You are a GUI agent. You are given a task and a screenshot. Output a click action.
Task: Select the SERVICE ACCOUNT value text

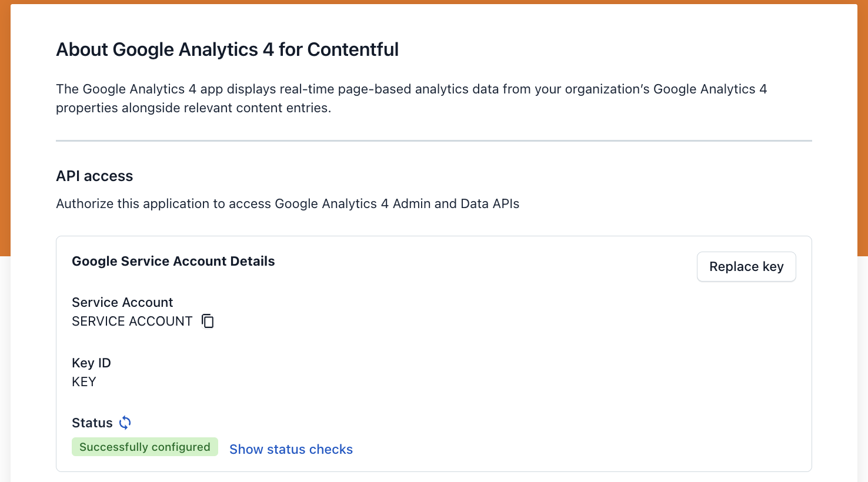pos(132,322)
